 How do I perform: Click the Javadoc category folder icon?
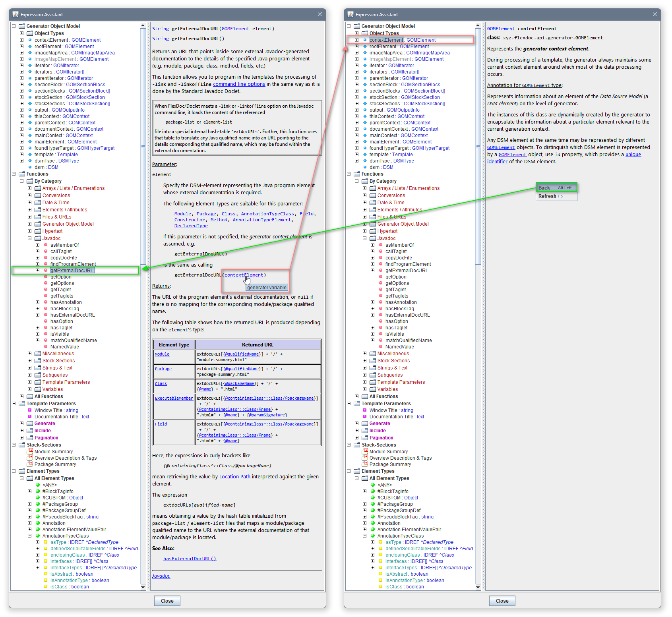[38, 238]
